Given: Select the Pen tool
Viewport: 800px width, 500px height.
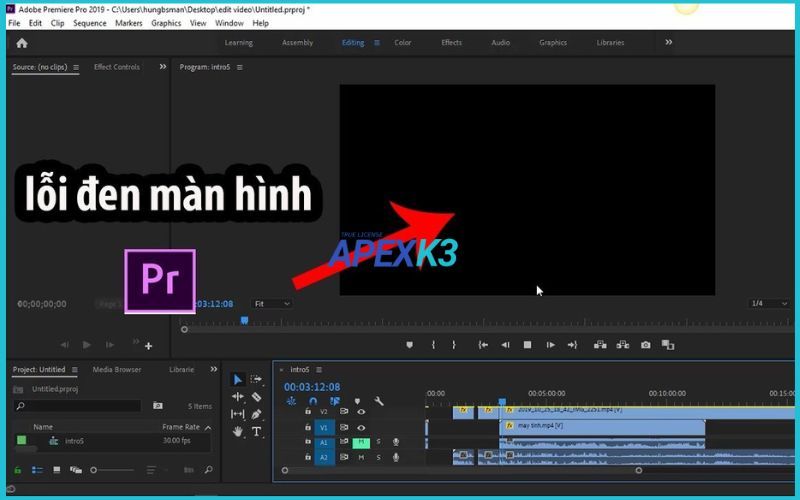Looking at the screenshot, I should click(x=257, y=414).
